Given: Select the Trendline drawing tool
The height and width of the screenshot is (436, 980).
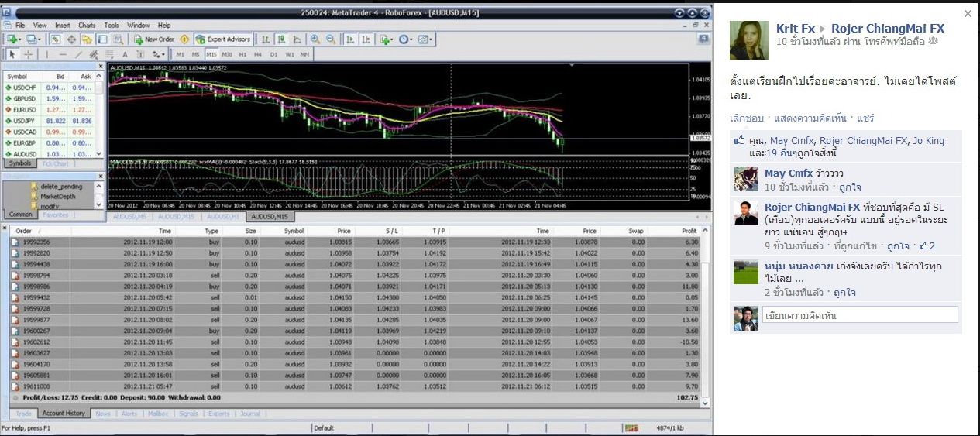Looking at the screenshot, I should [78, 54].
